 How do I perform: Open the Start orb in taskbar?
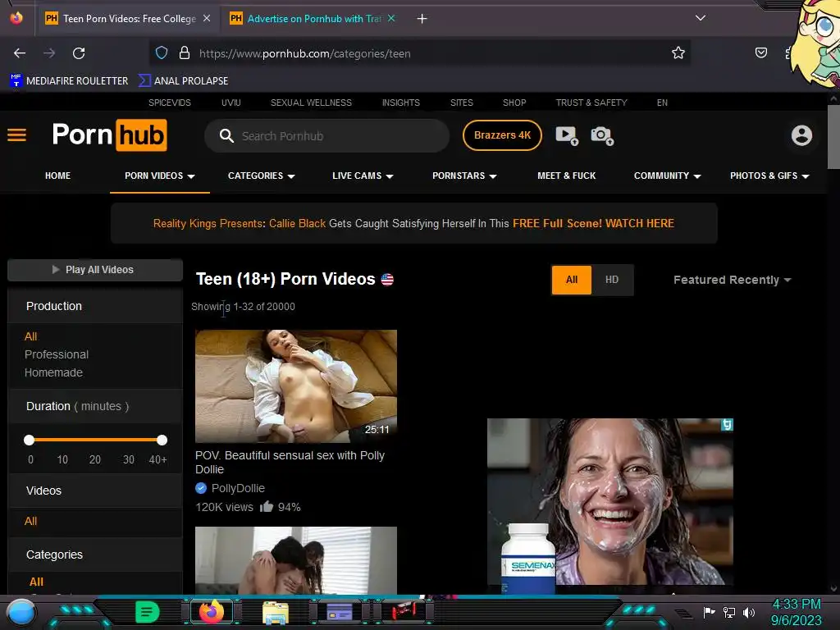(x=21, y=612)
